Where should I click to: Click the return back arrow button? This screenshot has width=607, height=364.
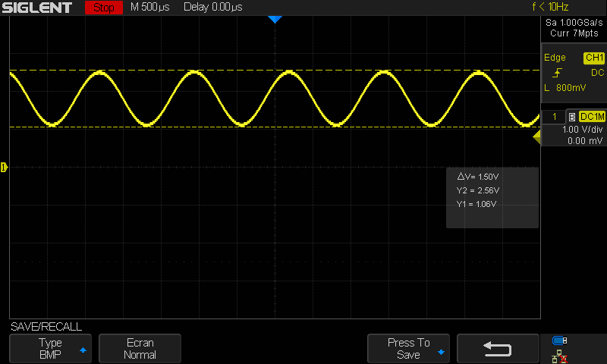pos(498,349)
